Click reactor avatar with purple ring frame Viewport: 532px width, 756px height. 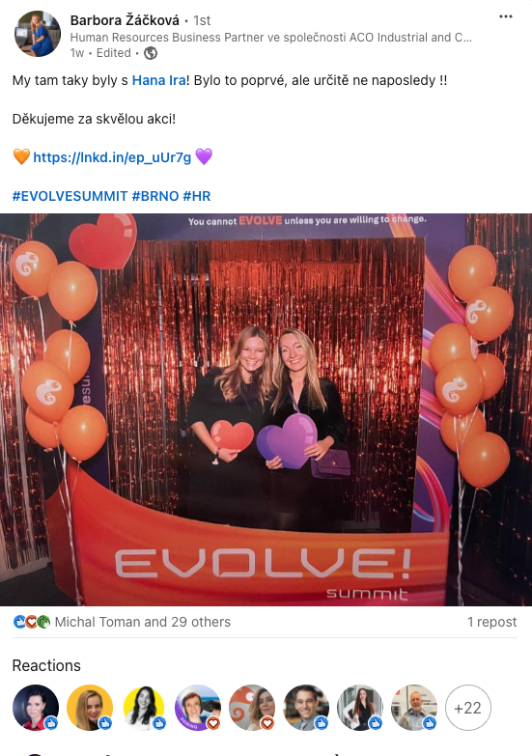tap(198, 708)
